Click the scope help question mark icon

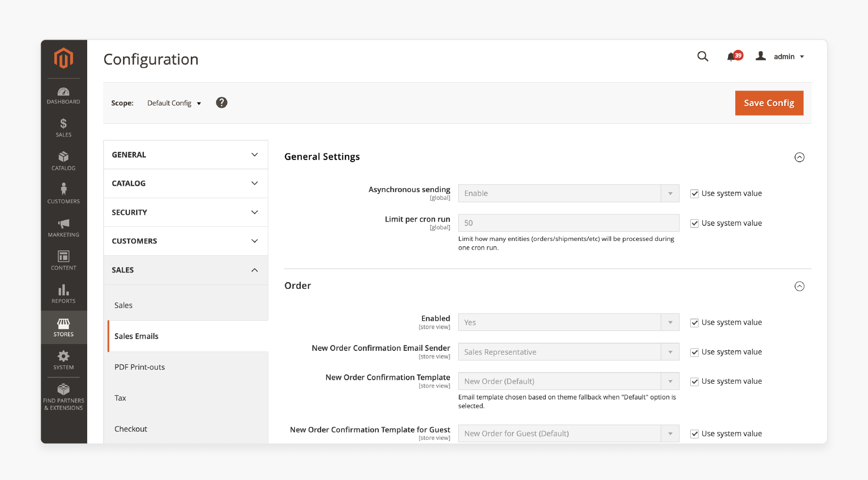click(x=221, y=103)
